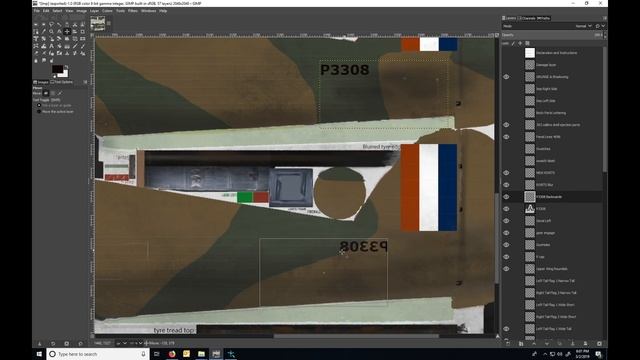This screenshot has width=640, height=360.
Task: Delete the selected layer with trash icon
Action: coord(599,344)
